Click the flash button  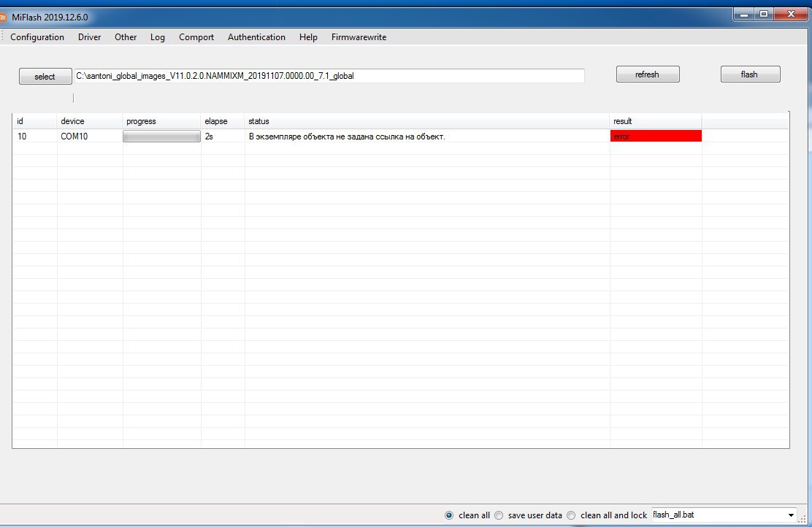point(750,74)
